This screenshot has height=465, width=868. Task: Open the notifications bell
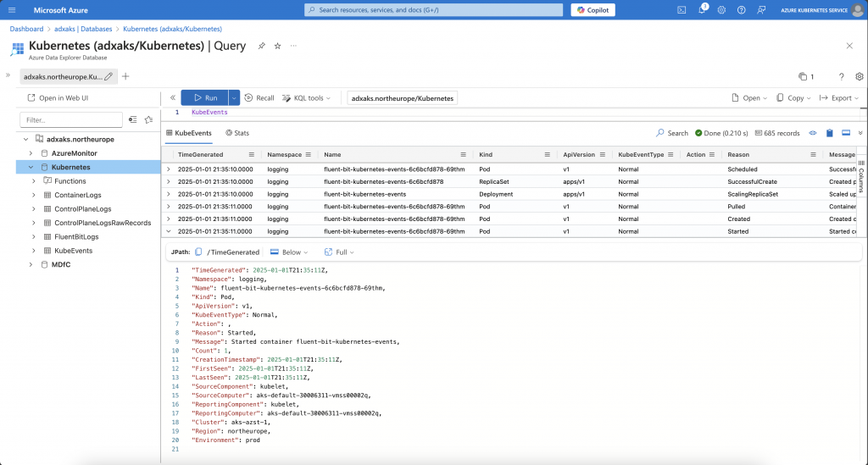[x=702, y=10]
